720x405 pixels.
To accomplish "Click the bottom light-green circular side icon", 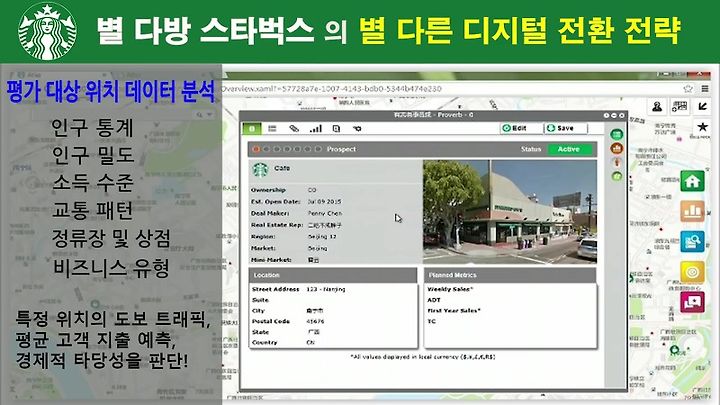I will pos(616,176).
